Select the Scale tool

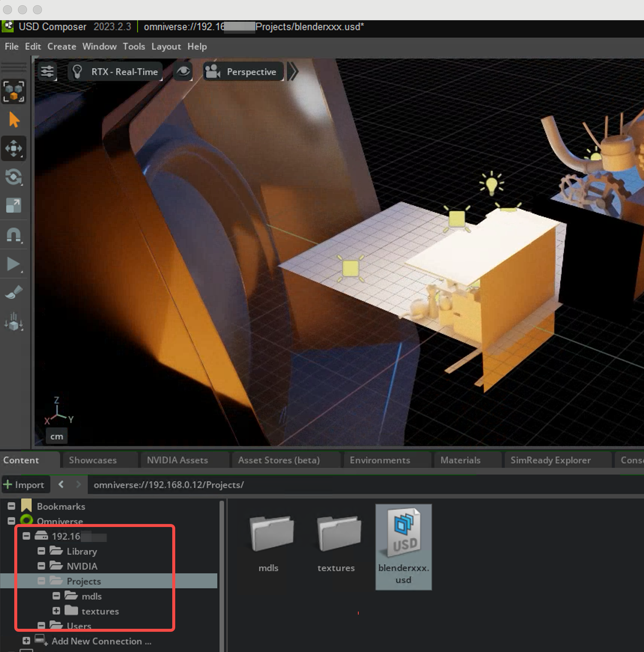tap(14, 205)
